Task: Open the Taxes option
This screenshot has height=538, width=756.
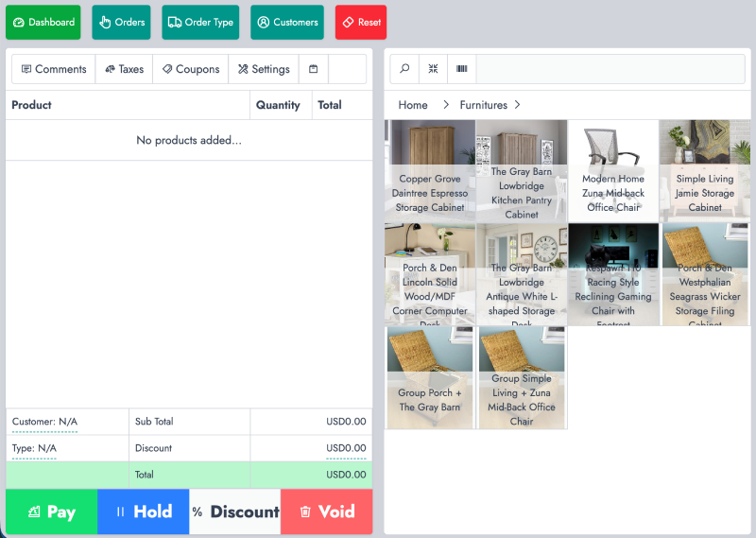Action: coord(125,69)
